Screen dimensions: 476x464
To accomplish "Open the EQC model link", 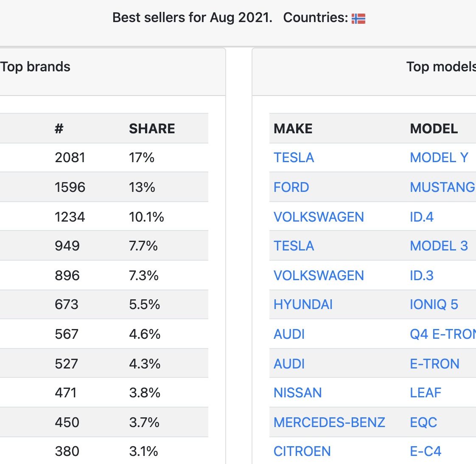I will point(423,422).
